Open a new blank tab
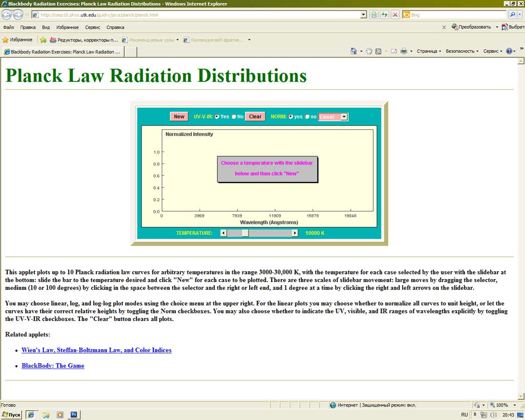Screen dimensions: 525x420 coord(131,52)
